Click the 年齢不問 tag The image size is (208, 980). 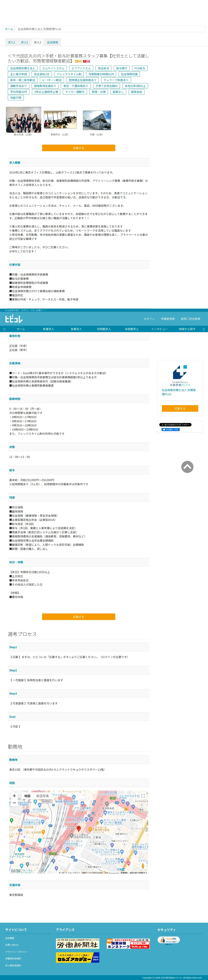point(16,97)
